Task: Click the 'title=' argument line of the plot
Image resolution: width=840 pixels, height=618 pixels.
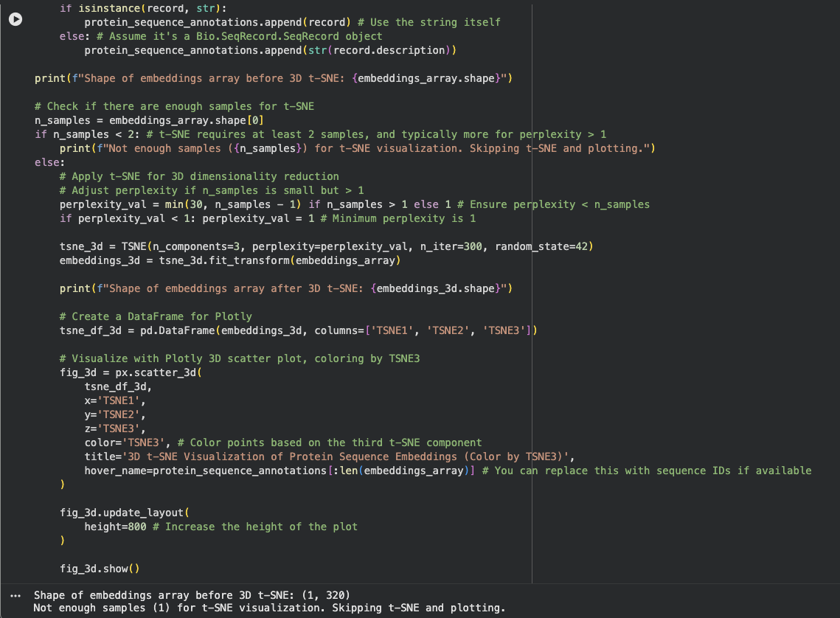Action: coord(330,456)
